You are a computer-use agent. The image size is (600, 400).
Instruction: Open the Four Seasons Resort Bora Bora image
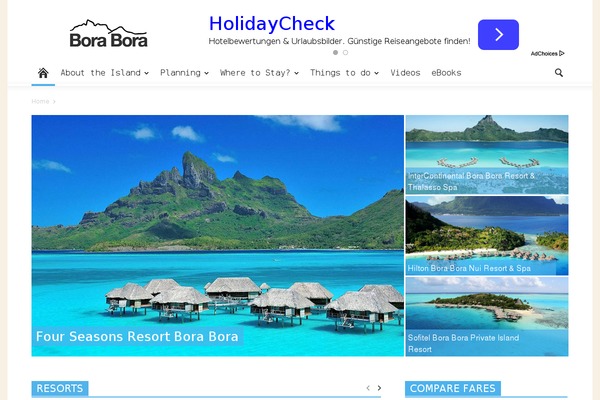pos(217,235)
